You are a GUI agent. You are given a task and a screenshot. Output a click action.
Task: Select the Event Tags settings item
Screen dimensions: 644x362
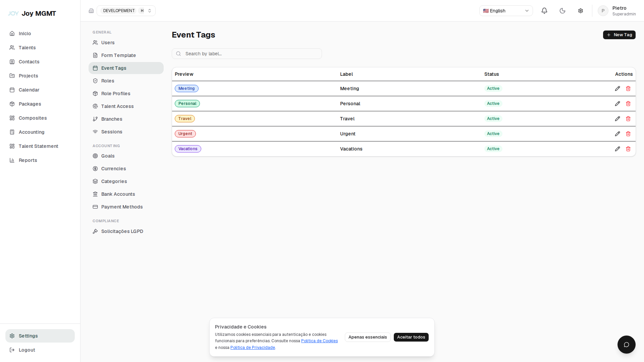pyautogui.click(x=126, y=68)
